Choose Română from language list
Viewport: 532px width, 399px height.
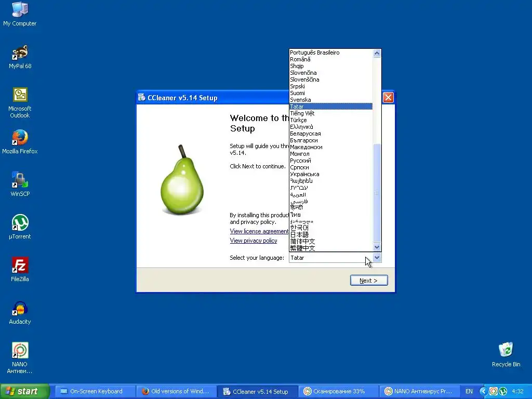tap(331, 59)
